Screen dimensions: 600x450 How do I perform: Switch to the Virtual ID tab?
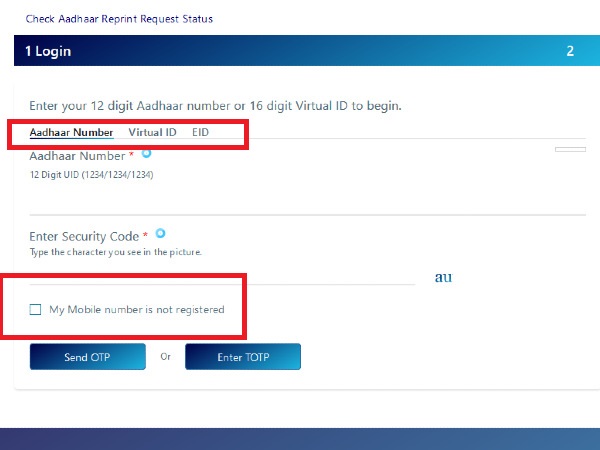(x=152, y=132)
